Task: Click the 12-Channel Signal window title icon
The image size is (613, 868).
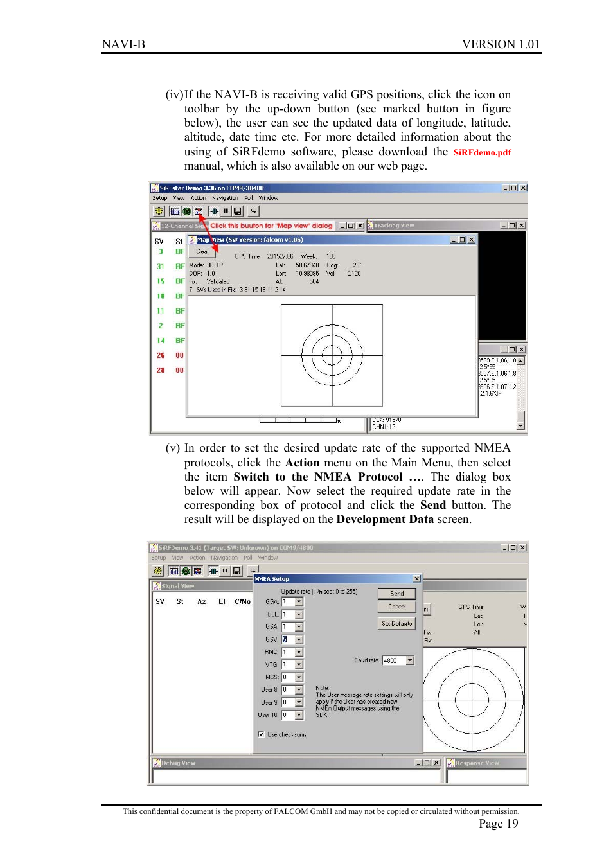Action: [156, 226]
